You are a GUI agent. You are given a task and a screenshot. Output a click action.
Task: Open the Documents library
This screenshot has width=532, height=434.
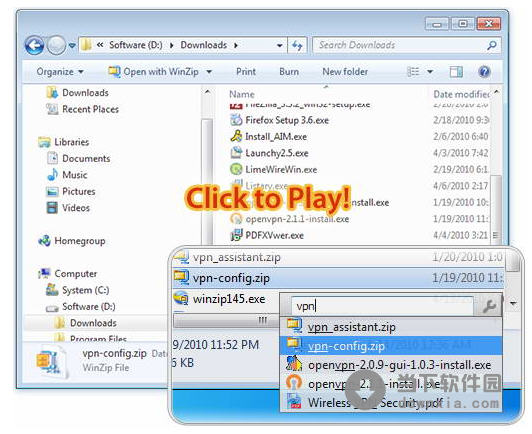pyautogui.click(x=79, y=158)
